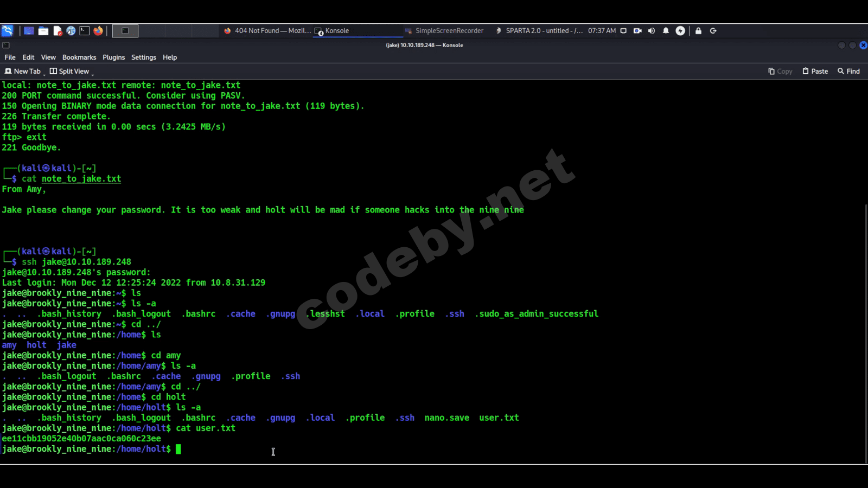
Task: Open the notifications bell icon
Action: [x=666, y=31]
